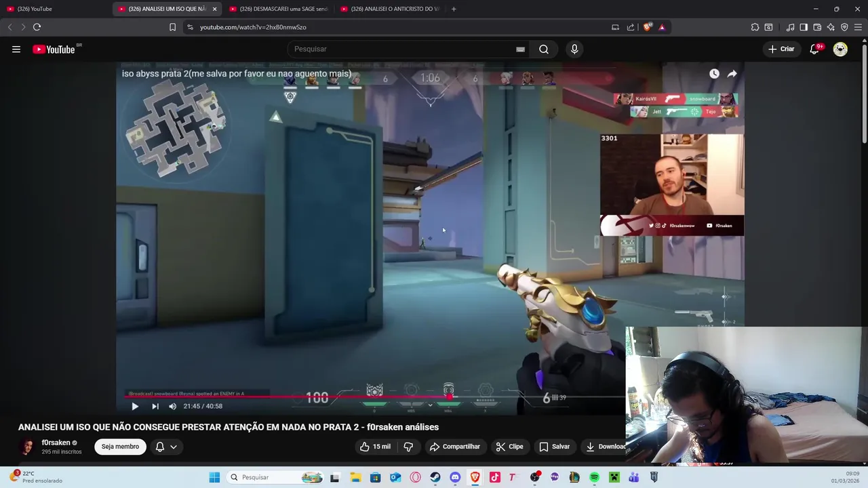The height and width of the screenshot is (488, 868).
Task: Open browser extensions puzzle icon
Action: [755, 27]
